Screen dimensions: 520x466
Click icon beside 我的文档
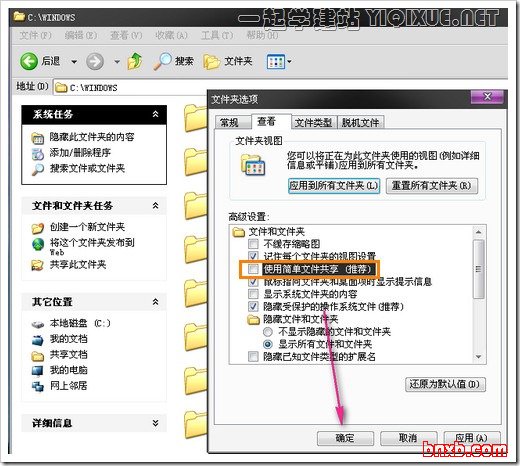pos(38,340)
